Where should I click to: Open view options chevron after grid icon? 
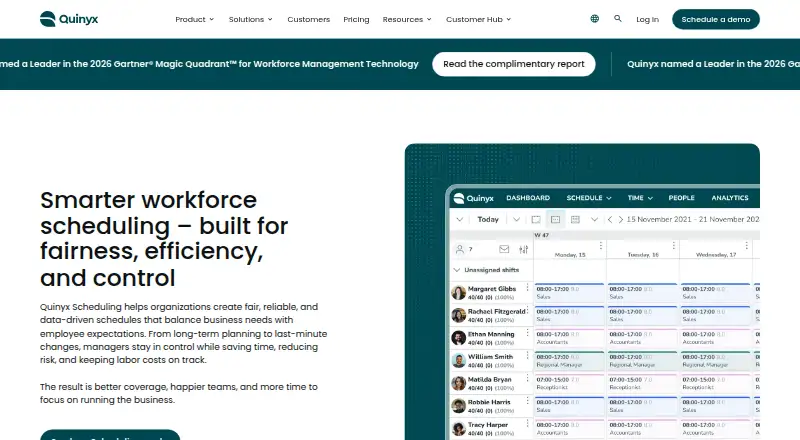(594, 219)
